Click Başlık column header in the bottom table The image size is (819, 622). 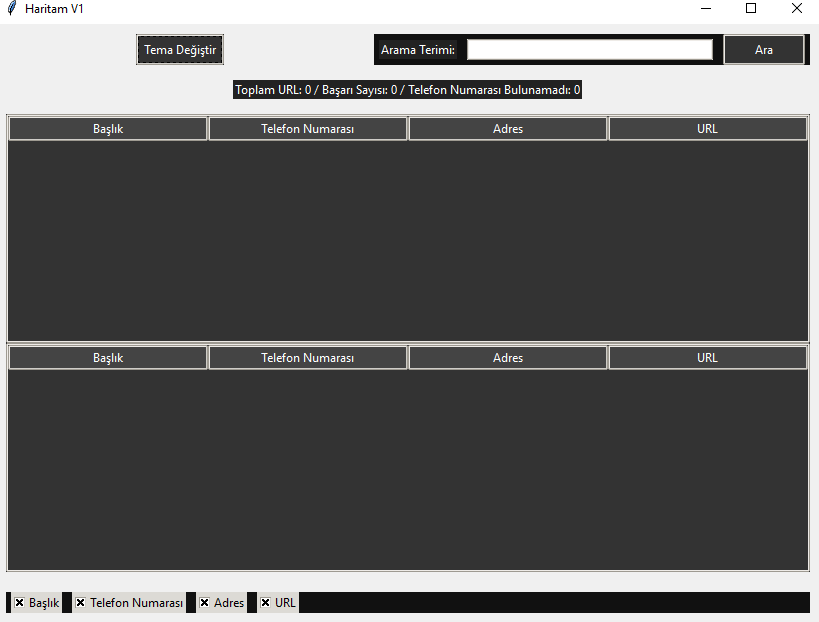pyautogui.click(x=108, y=358)
